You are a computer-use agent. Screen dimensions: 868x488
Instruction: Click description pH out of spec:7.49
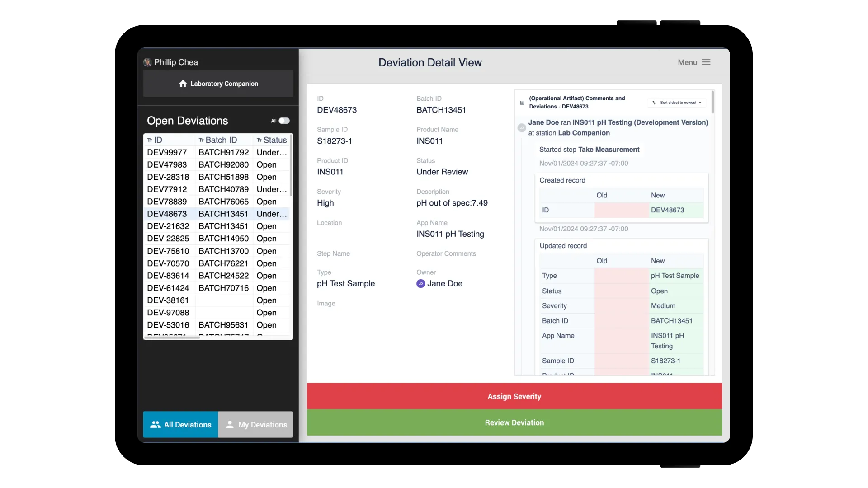[452, 203]
